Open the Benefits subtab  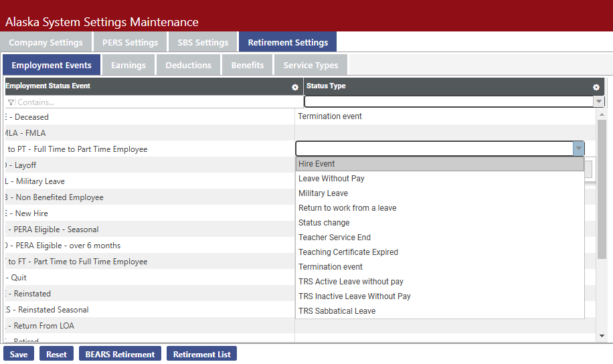[248, 65]
